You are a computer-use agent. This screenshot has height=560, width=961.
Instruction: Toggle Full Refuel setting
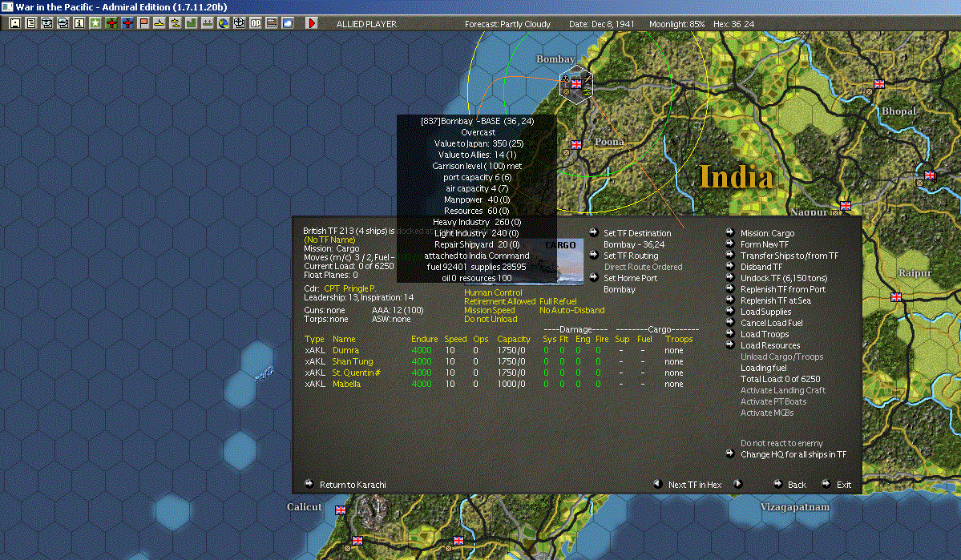point(558,301)
